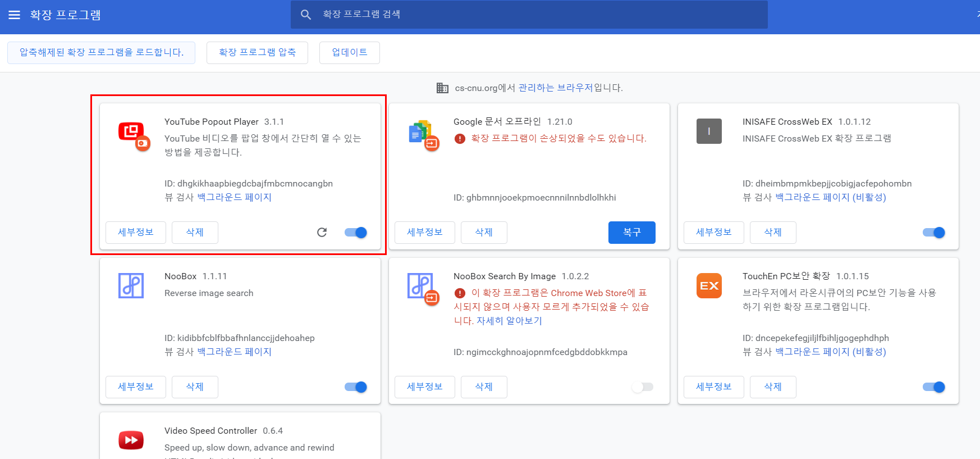This screenshot has width=980, height=459.
Task: Click 'Speed up, slow down, advance and rewind' text
Action: click(249, 448)
